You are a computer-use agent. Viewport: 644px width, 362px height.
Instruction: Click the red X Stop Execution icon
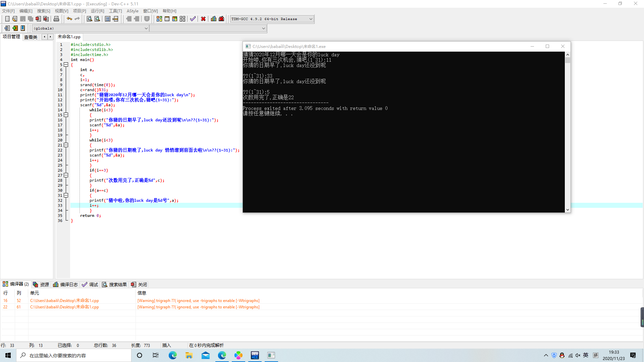click(203, 19)
